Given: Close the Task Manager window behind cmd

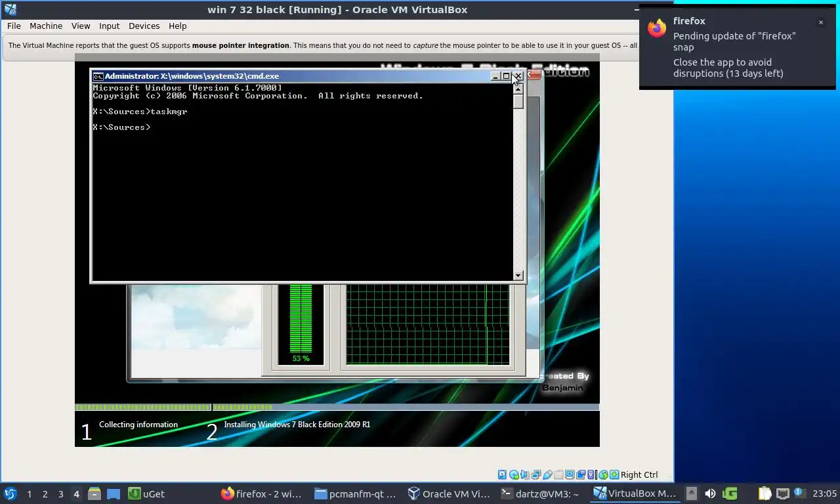Looking at the screenshot, I should [x=534, y=75].
